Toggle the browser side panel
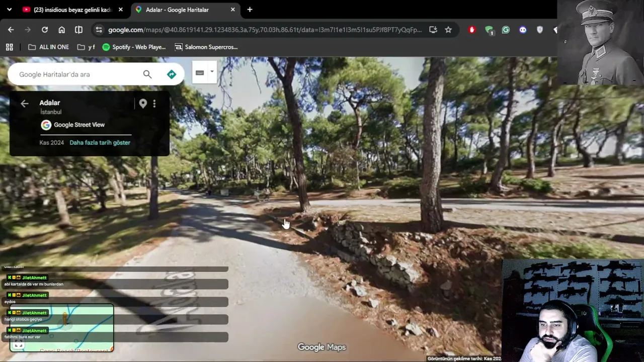 point(78,30)
